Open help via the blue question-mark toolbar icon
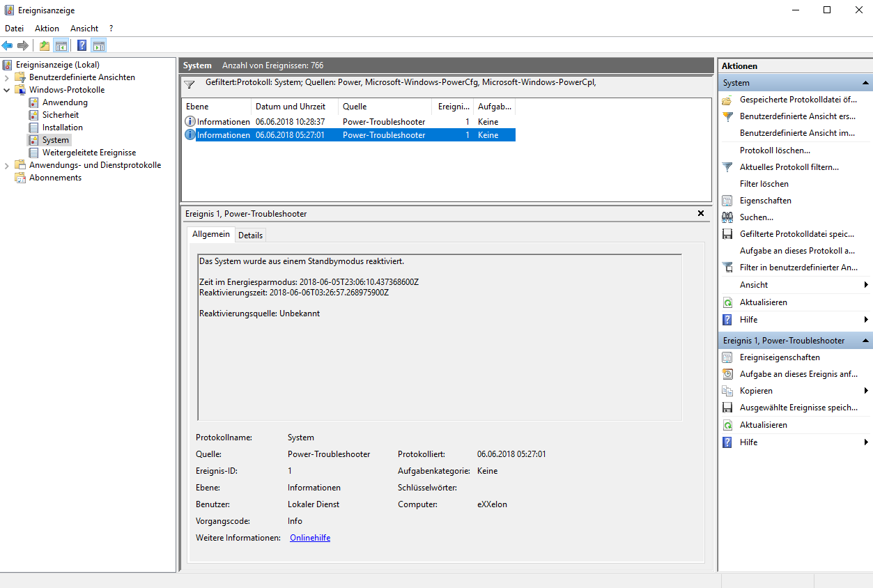 point(82,46)
